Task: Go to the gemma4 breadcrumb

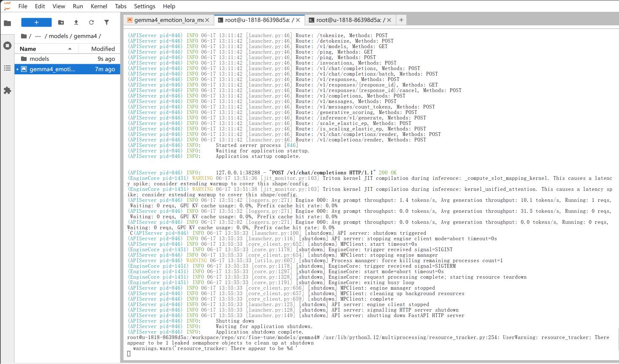Action: point(85,36)
